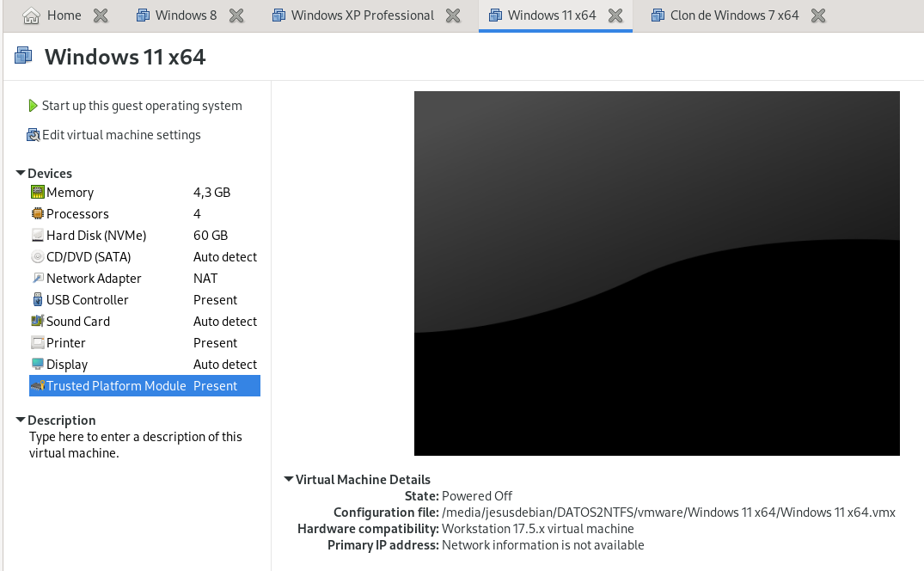Click the Windows 11 x64 page title
The height and width of the screenshot is (571, 924).
(x=125, y=57)
